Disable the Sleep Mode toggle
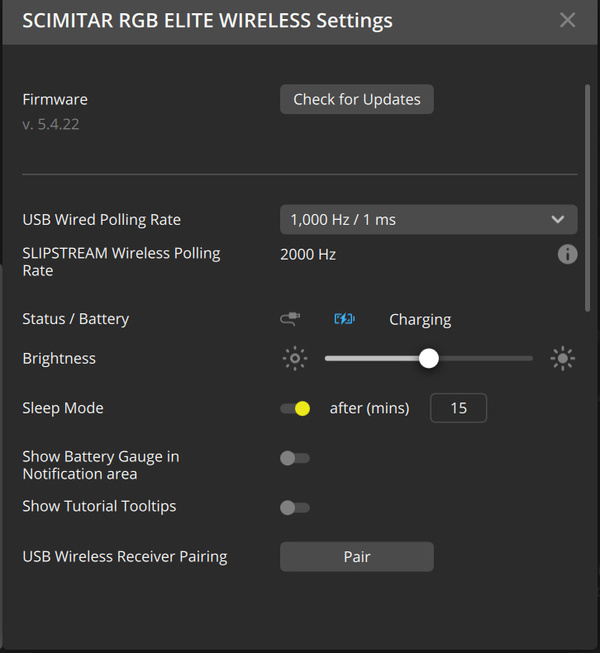Viewport: 600px width, 653px height. (x=295, y=408)
